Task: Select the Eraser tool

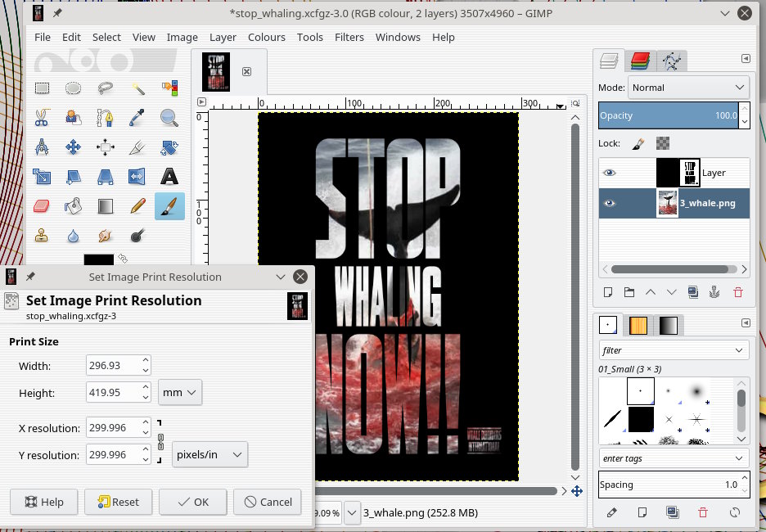Action: point(42,206)
